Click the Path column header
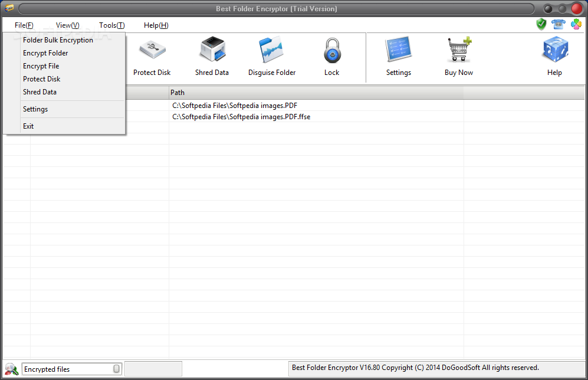Viewport: 588px width, 380px height. tap(316, 93)
